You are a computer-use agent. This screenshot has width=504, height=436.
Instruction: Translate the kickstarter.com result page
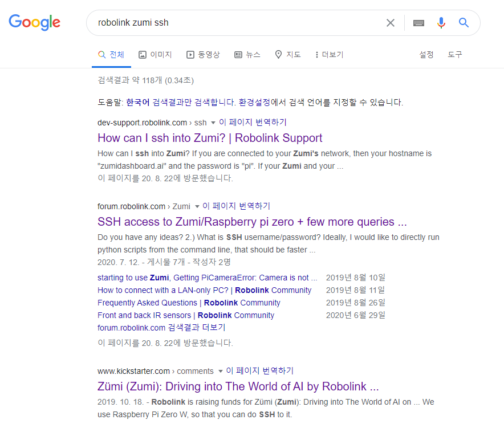point(260,371)
